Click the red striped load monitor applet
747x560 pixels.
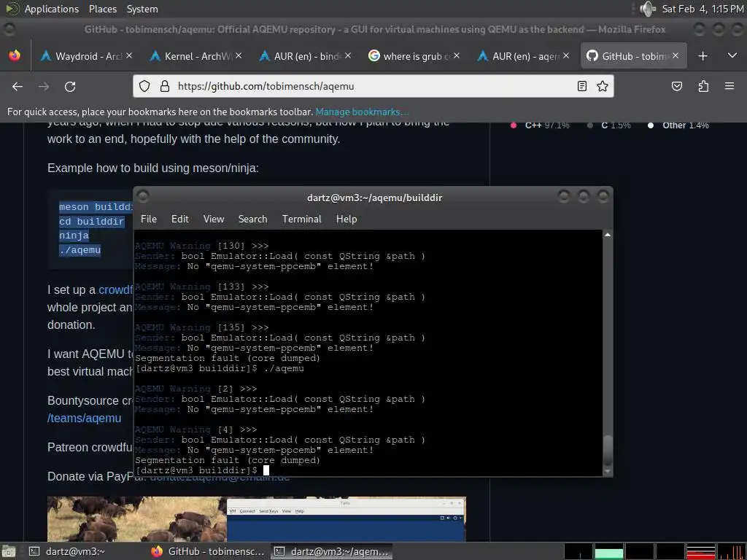[x=700, y=551]
